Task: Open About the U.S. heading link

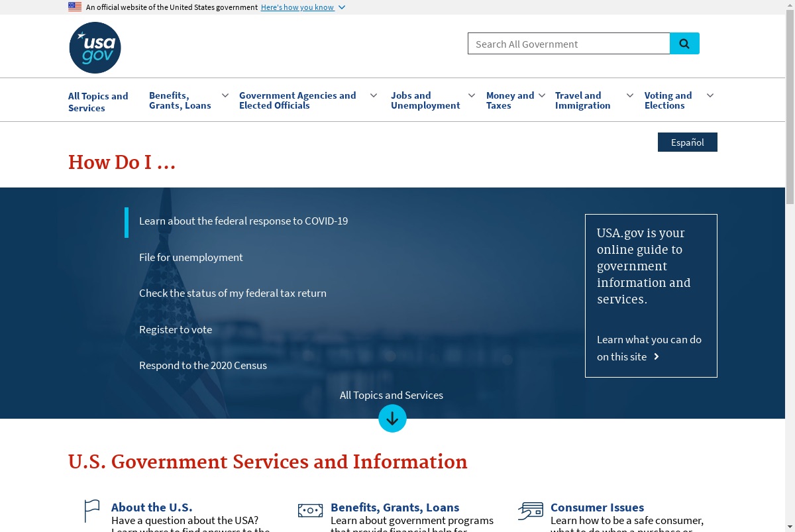Action: (x=152, y=507)
